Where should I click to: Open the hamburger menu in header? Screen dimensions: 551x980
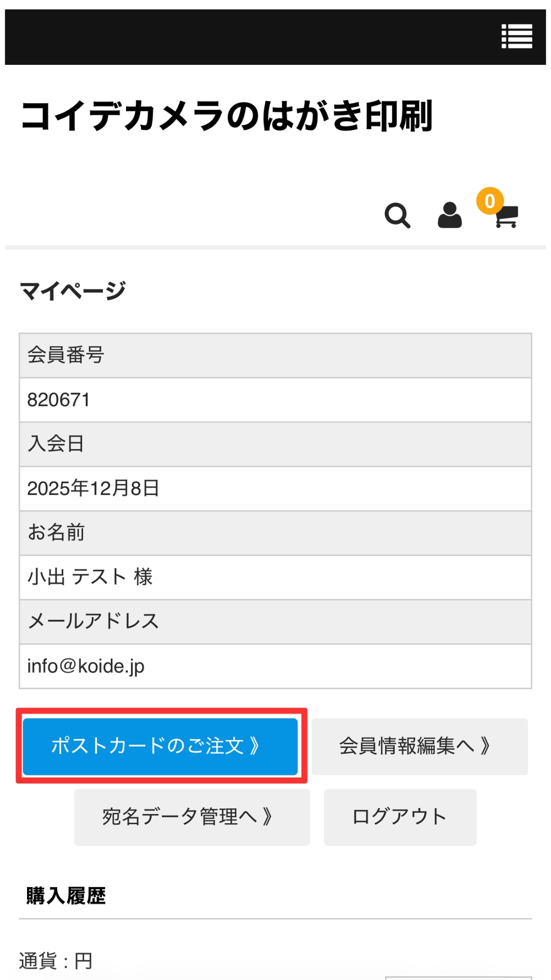(x=516, y=37)
